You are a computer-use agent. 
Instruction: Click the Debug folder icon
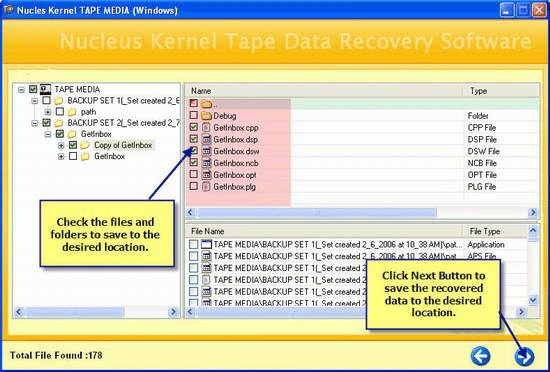207,116
